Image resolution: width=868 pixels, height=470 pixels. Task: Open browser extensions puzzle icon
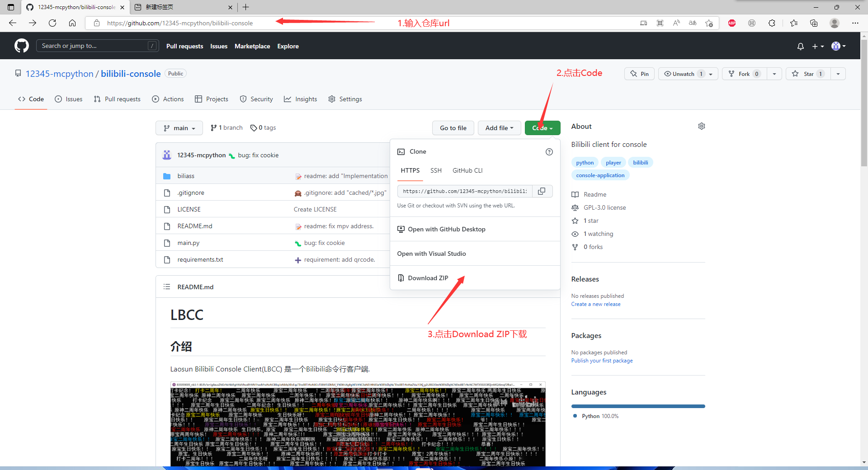click(772, 23)
